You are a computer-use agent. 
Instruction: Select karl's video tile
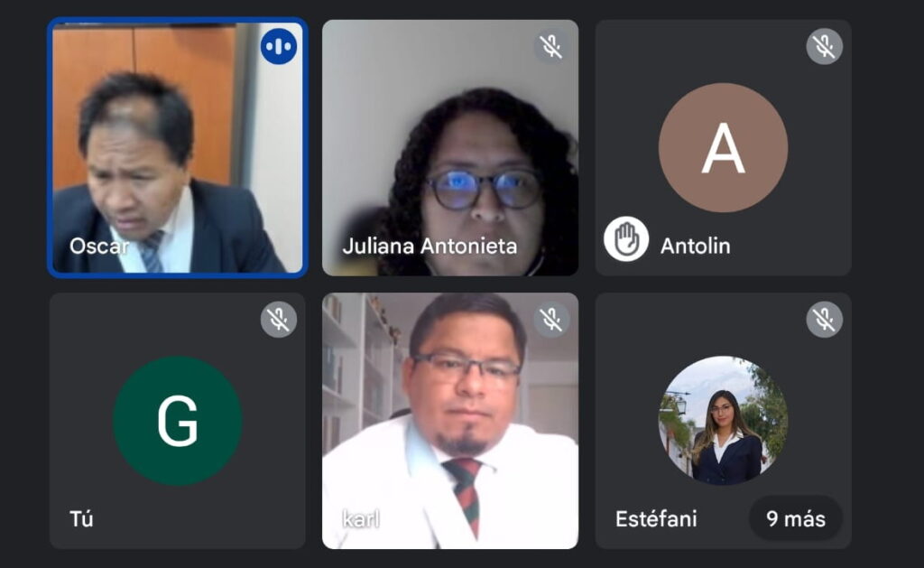pyautogui.click(x=450, y=421)
